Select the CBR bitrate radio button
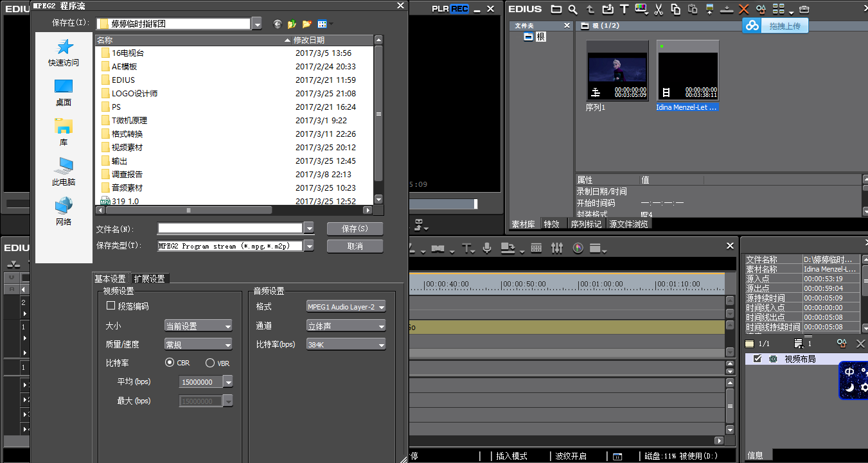This screenshot has width=868, height=463. click(170, 363)
